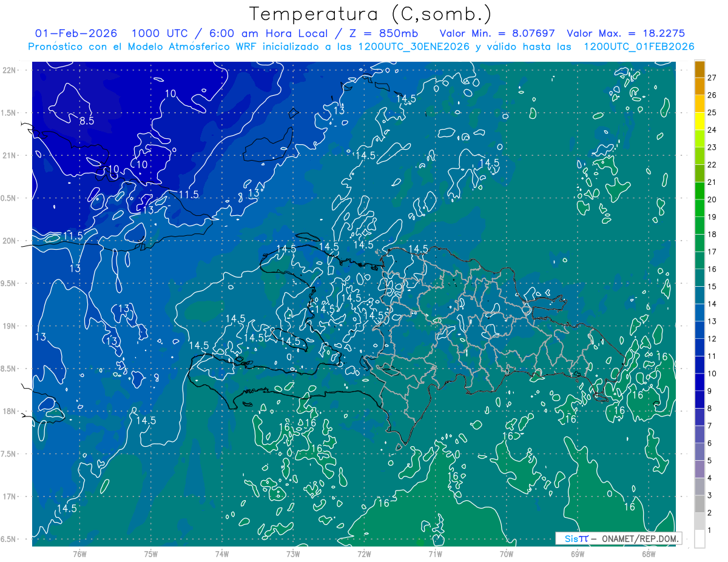The image size is (728, 562).
Task: Click the 8.5 contour label on the map
Action: click(x=87, y=121)
